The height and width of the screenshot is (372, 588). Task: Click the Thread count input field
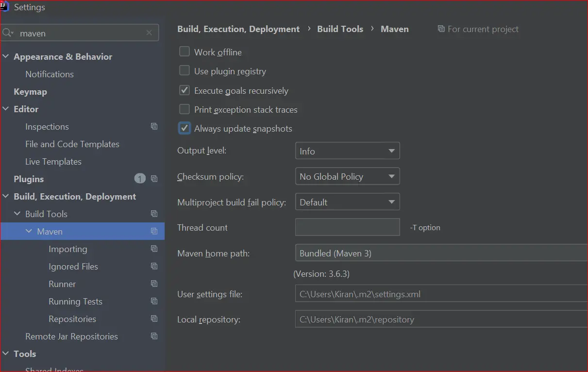[x=347, y=227]
